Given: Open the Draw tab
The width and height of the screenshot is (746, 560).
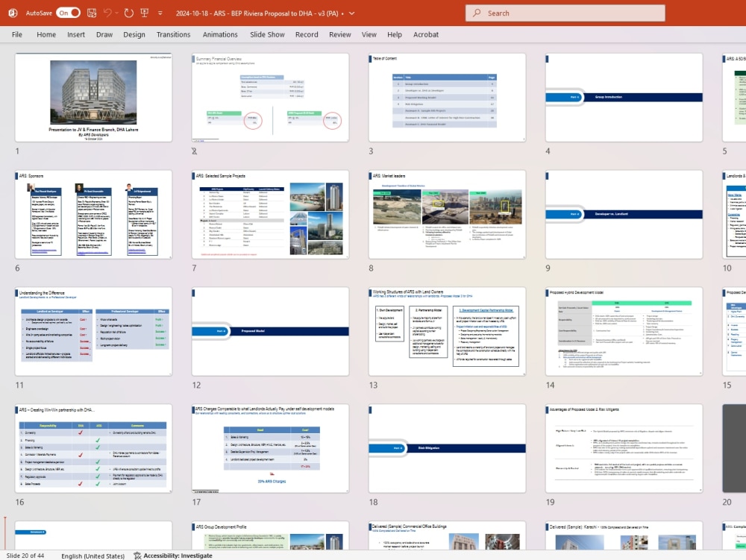Looking at the screenshot, I should click(104, 35).
